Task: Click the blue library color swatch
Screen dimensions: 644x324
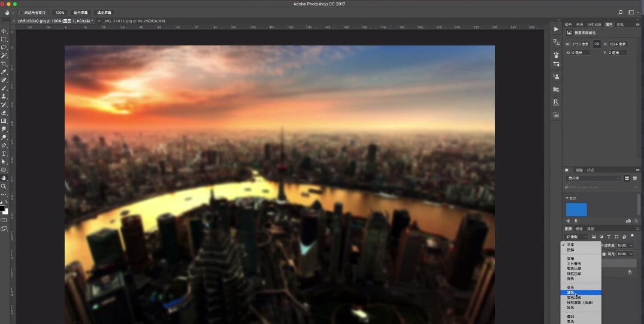Action: point(576,210)
